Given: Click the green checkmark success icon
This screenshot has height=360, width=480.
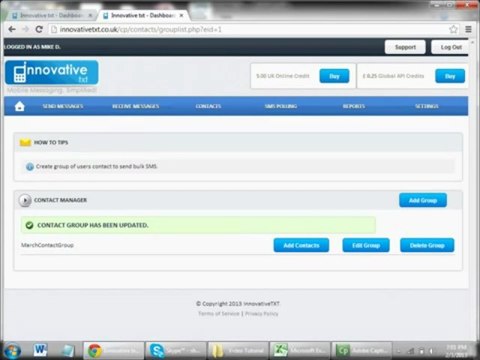Looking at the screenshot, I should [x=29, y=225].
